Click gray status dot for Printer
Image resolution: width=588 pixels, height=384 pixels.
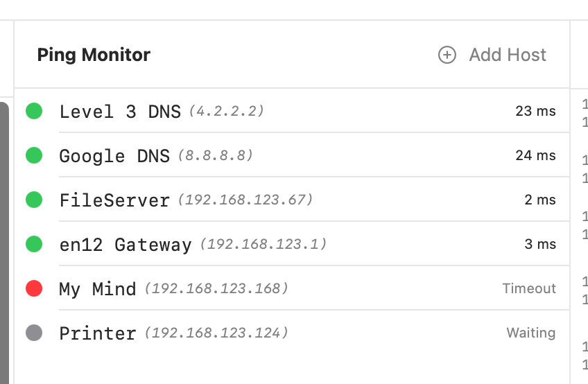(x=34, y=333)
